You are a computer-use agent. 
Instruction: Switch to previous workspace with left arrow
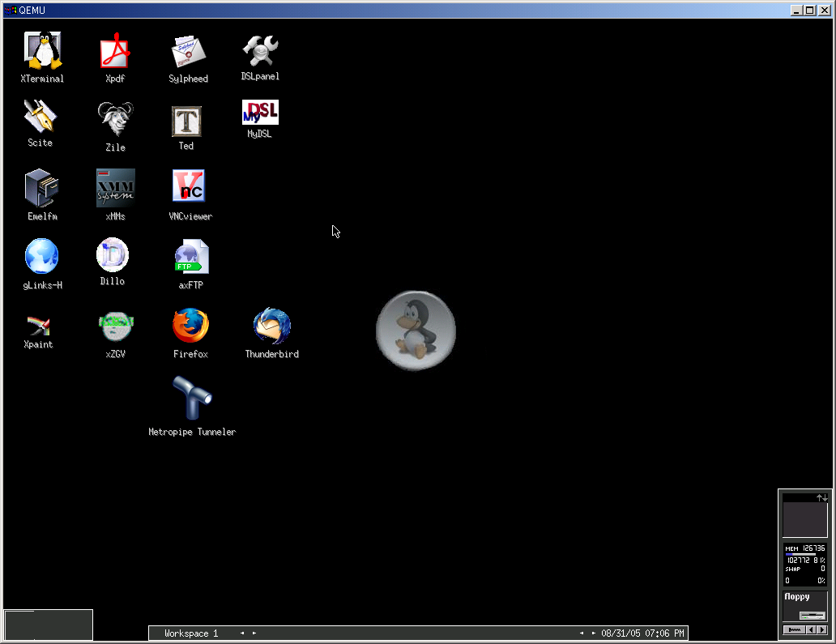coord(242,633)
